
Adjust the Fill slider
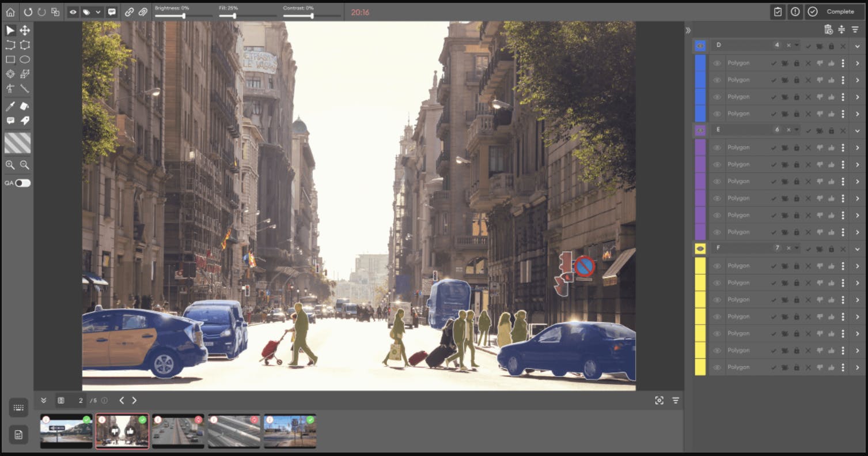[x=248, y=16]
